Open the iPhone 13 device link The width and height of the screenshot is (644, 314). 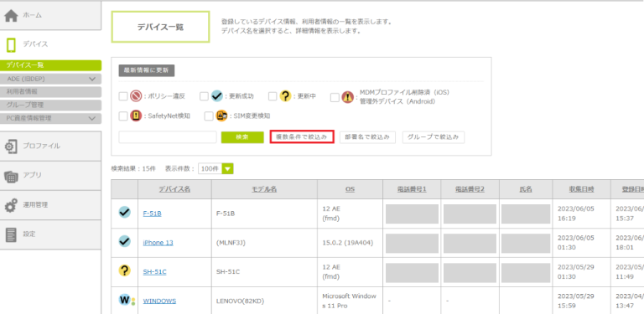[158, 243]
